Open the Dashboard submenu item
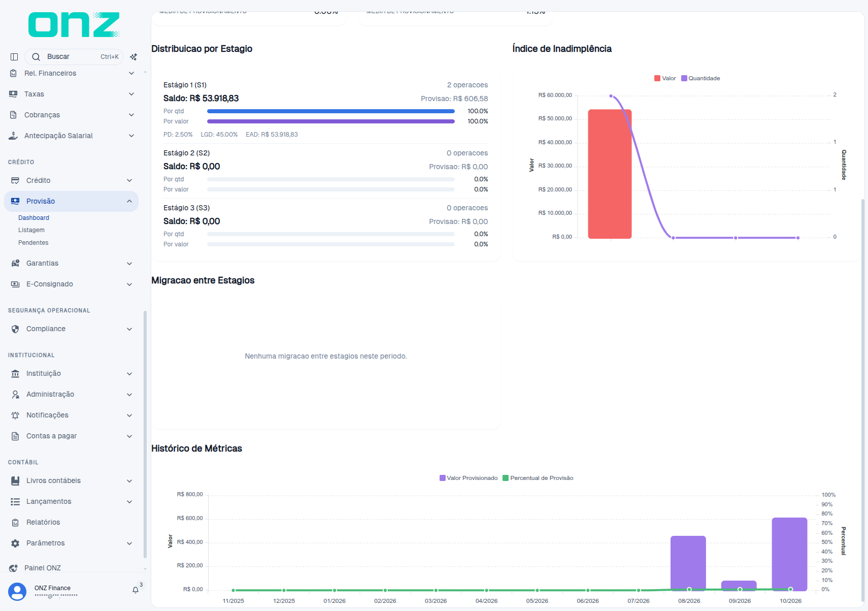The image size is (868, 611). [34, 218]
